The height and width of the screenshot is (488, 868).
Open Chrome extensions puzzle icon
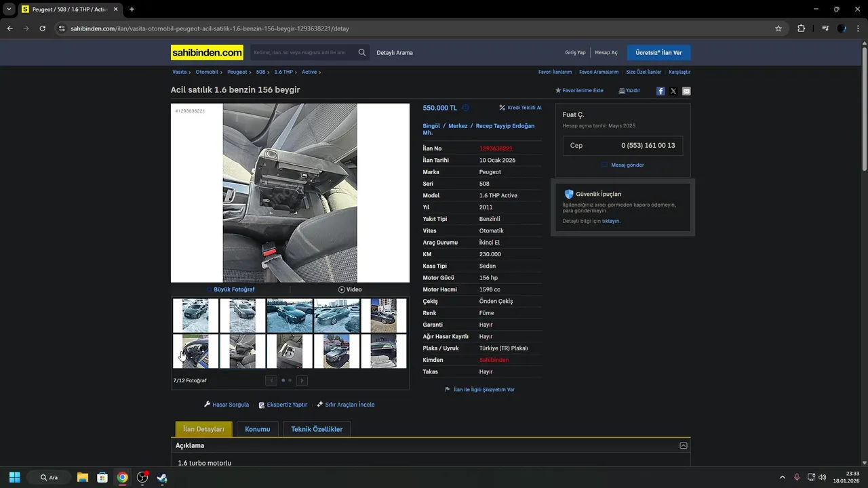(802, 28)
